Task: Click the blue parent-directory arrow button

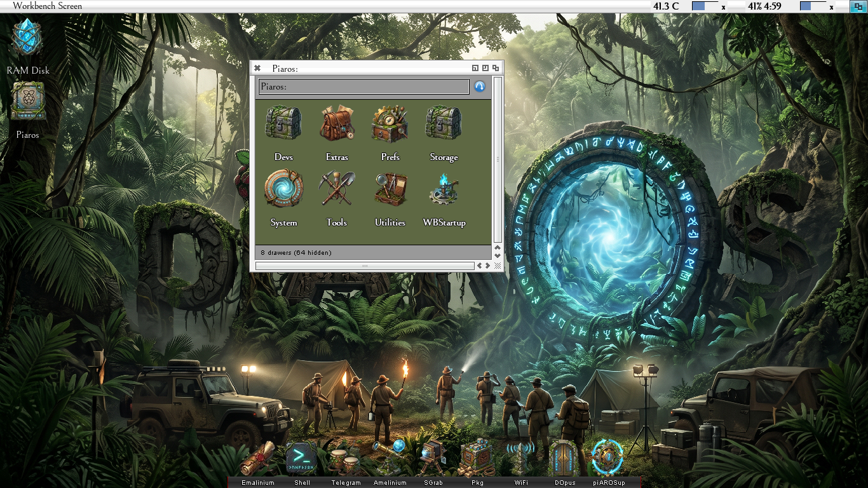Action: [x=480, y=86]
